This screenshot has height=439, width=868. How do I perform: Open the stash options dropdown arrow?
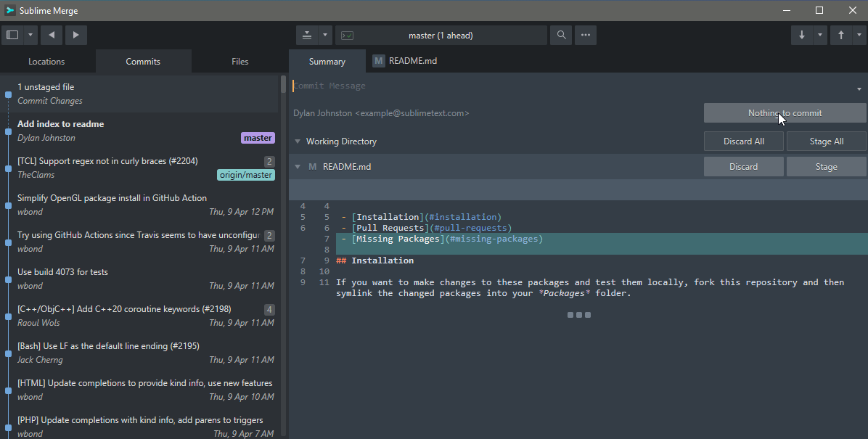324,35
